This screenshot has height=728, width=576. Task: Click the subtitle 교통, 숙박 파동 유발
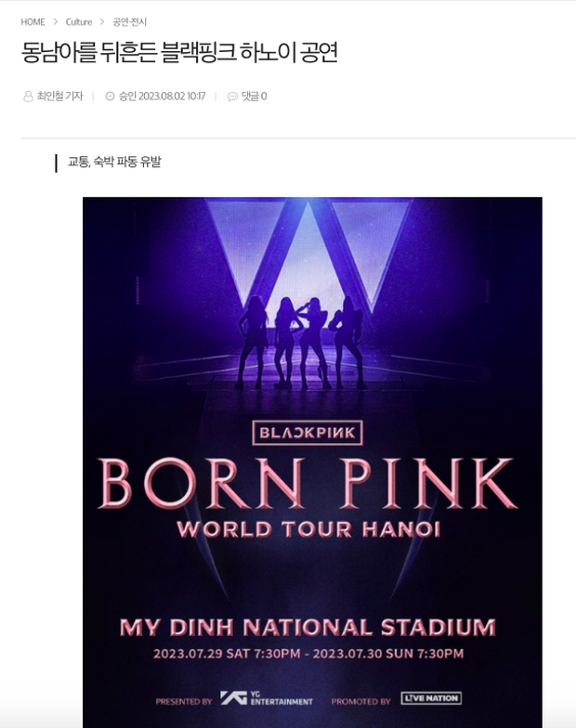114,162
